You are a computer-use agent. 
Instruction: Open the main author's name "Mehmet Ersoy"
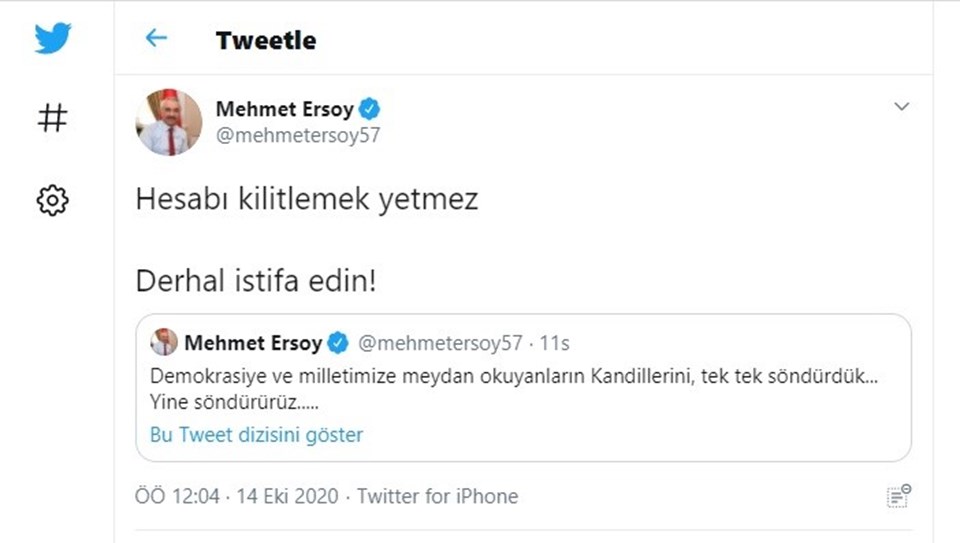284,109
